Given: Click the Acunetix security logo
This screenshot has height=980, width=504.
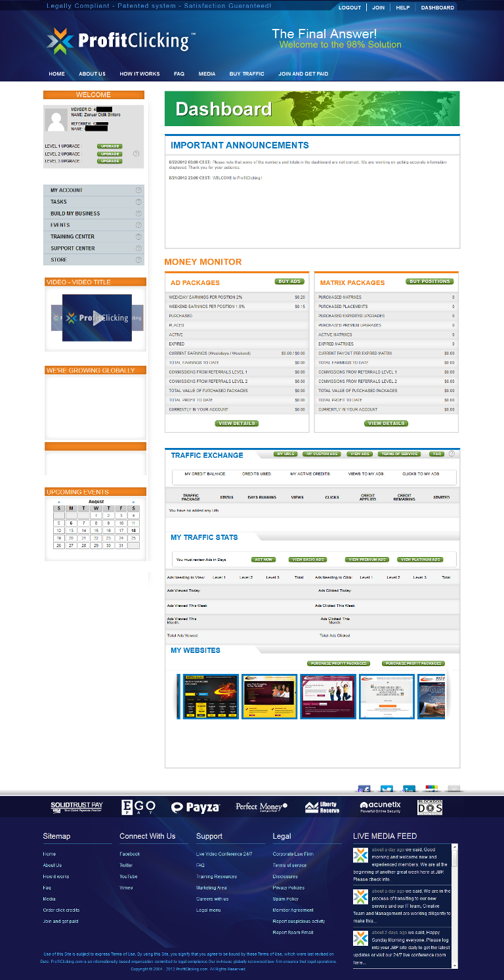Looking at the screenshot, I should click(x=380, y=807).
